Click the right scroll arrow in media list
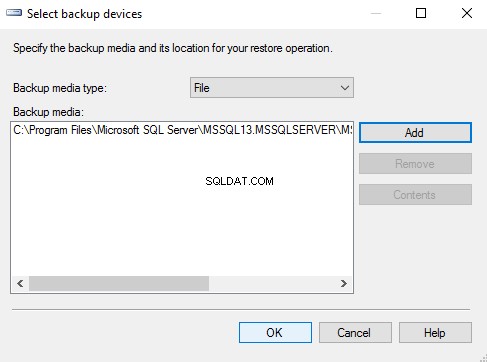This screenshot has width=487, height=362. pyautogui.click(x=344, y=283)
